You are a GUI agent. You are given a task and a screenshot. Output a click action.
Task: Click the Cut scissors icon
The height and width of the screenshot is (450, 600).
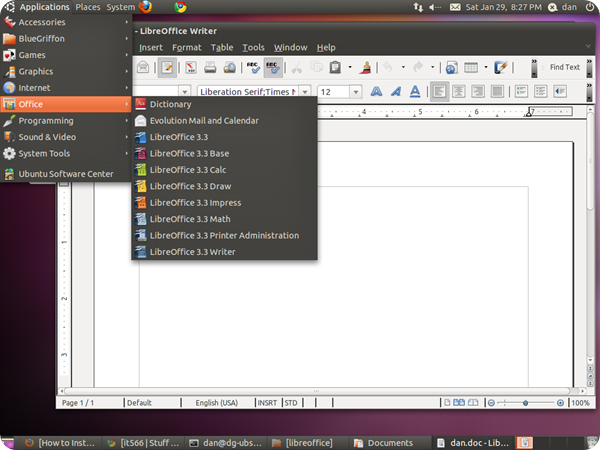tap(297, 67)
